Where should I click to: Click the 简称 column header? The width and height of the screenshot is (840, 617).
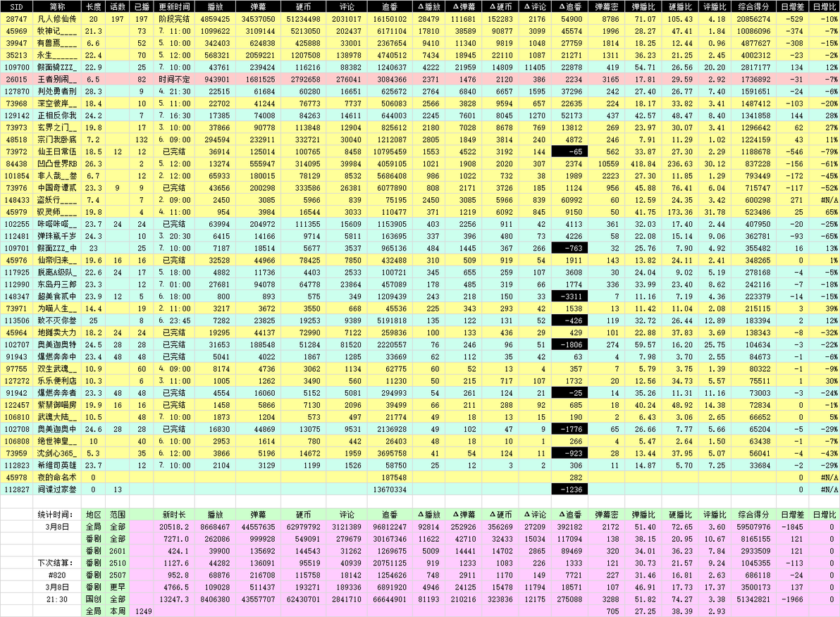tap(57, 7)
